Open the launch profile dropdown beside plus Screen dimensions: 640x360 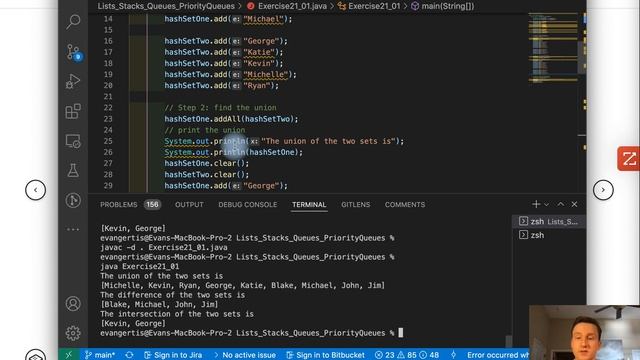[x=547, y=204]
